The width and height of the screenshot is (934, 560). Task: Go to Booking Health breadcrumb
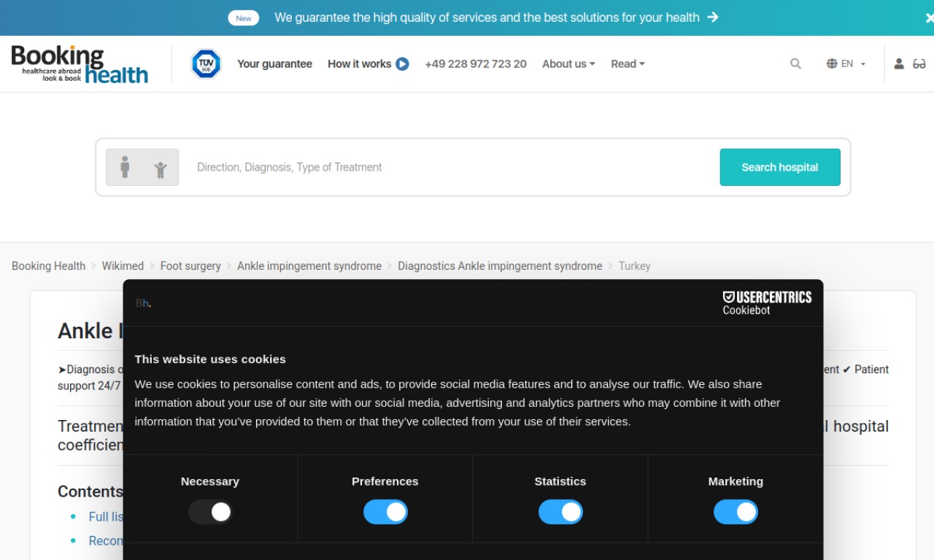pos(48,266)
